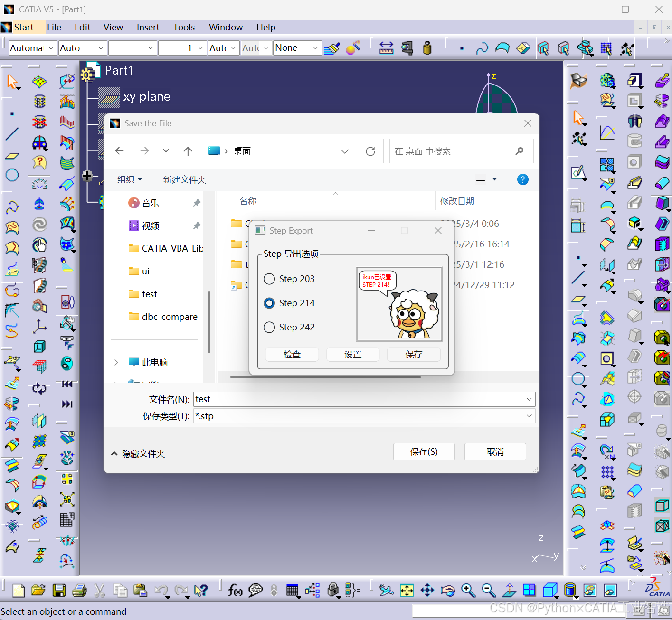
Task: Open the Tools menu
Action: (x=184, y=27)
